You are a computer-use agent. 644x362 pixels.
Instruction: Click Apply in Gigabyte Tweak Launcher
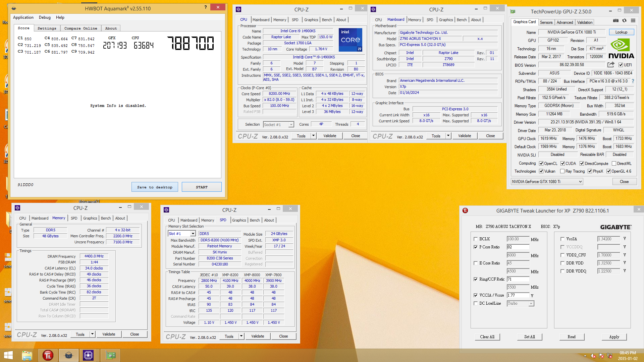[x=614, y=337]
